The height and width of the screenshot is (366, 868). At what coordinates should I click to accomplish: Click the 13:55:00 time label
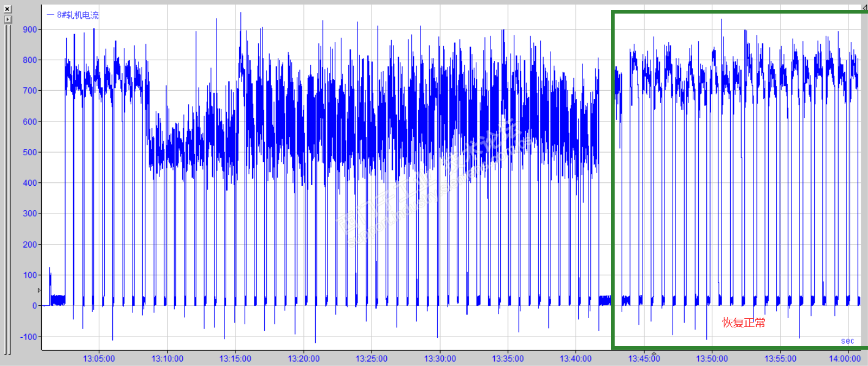point(780,359)
